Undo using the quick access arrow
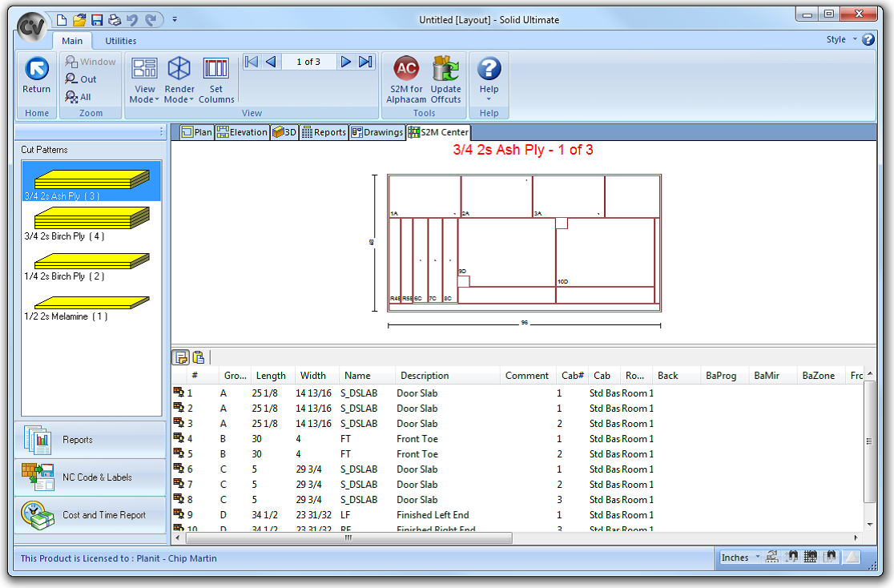Viewport: 894px width, 588px height. 132,20
